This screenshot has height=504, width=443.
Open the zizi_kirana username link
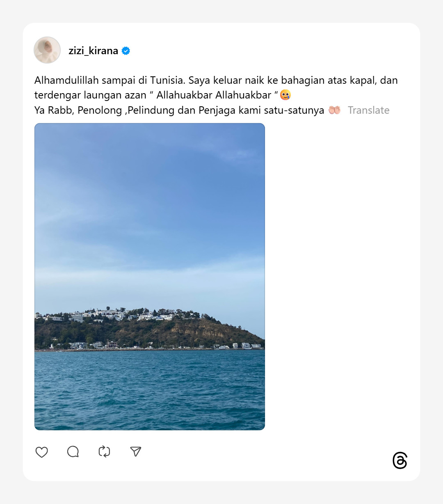(94, 50)
